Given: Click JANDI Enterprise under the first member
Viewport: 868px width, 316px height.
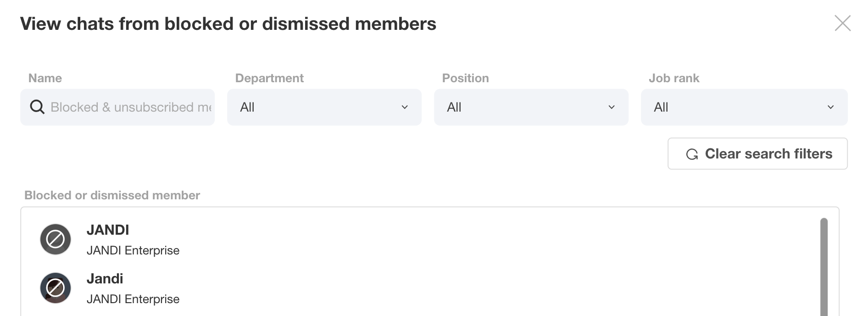Looking at the screenshot, I should point(133,250).
